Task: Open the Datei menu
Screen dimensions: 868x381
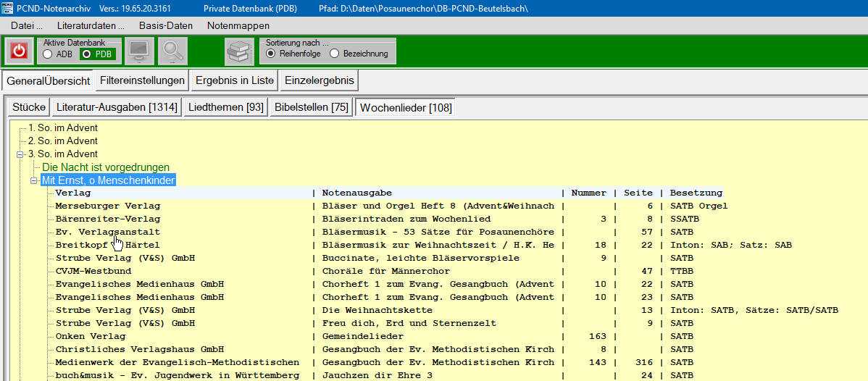Action: click(27, 25)
